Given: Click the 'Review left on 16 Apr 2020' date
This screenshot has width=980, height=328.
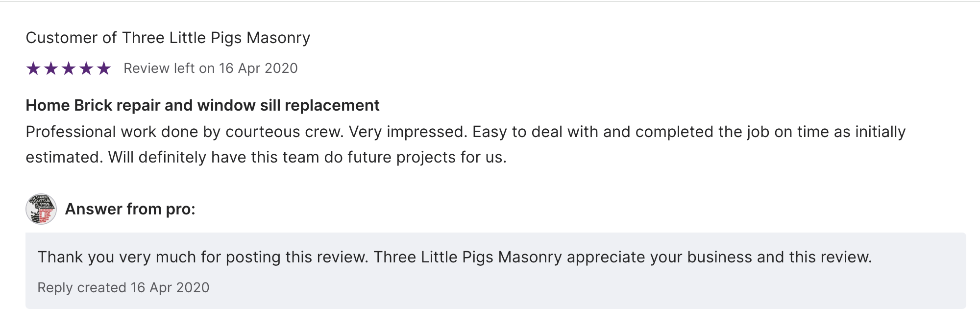Looking at the screenshot, I should coord(210,69).
